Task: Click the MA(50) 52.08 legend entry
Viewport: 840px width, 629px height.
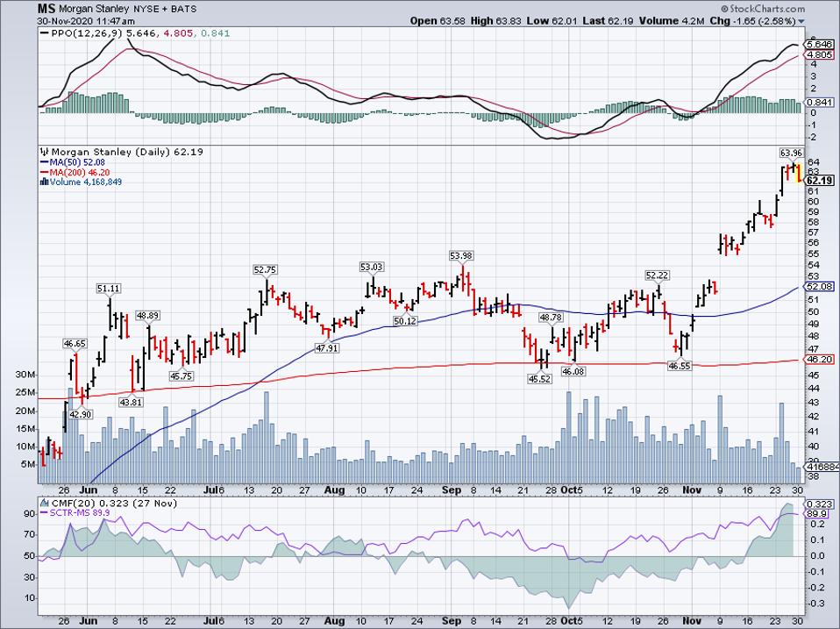Action: pos(73,162)
